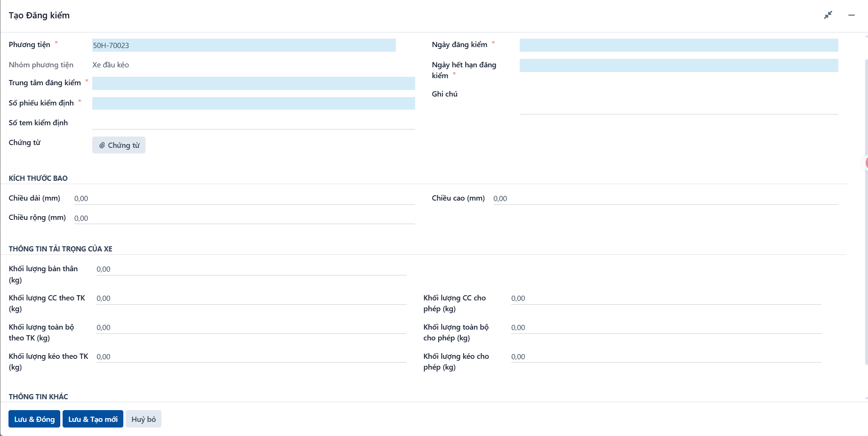Click the Huỷ bỏ button
The height and width of the screenshot is (436, 868).
(x=144, y=419)
